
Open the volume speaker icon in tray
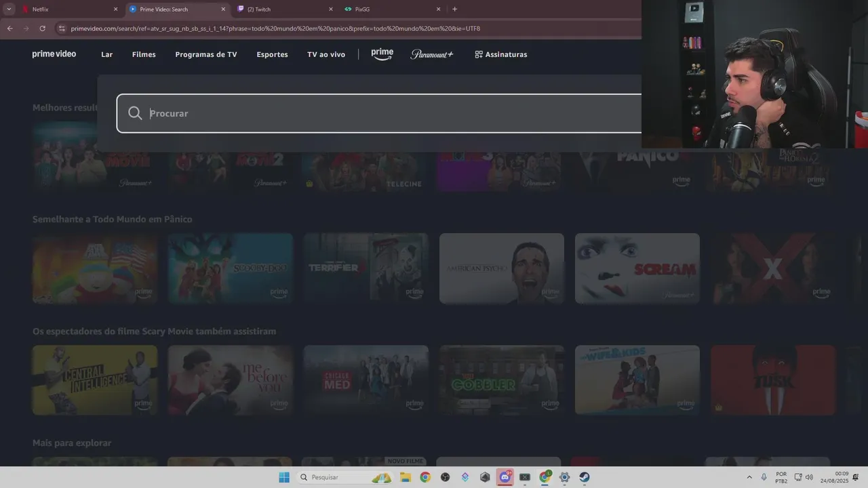coord(809,477)
